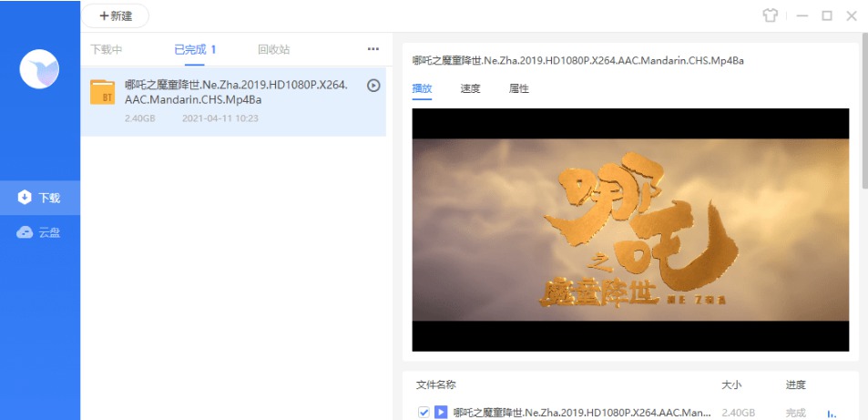Click the 2.40GB cell in file table

[739, 413]
